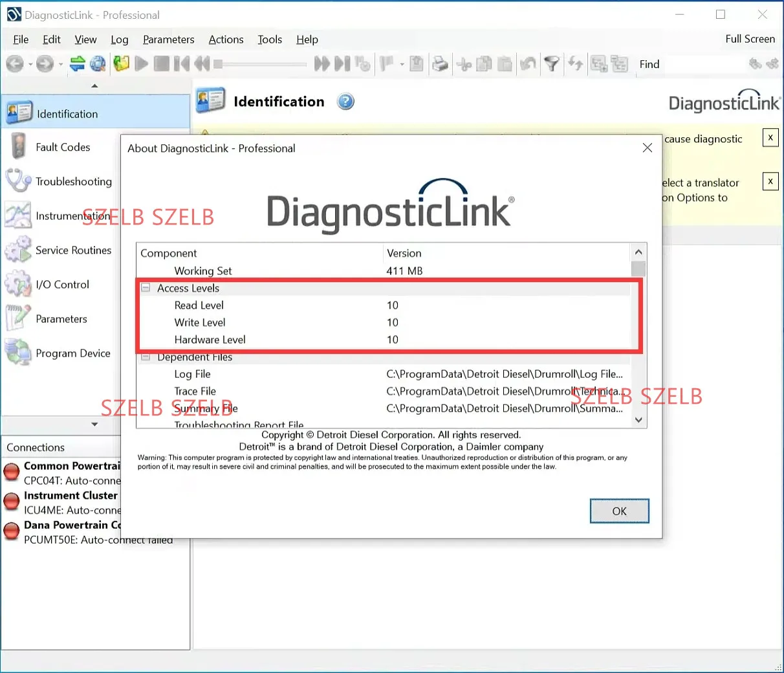784x673 pixels.
Task: Select Fault Codes in the side panel
Action: (61, 148)
